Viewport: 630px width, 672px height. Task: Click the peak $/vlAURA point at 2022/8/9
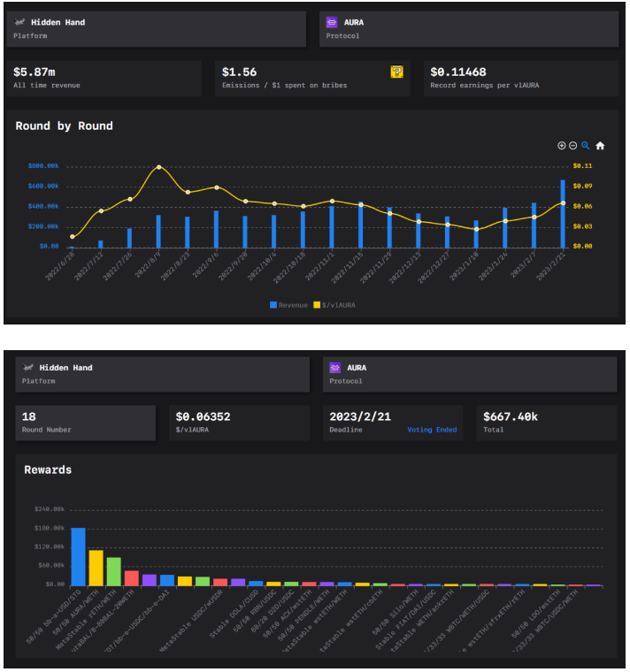click(x=159, y=167)
